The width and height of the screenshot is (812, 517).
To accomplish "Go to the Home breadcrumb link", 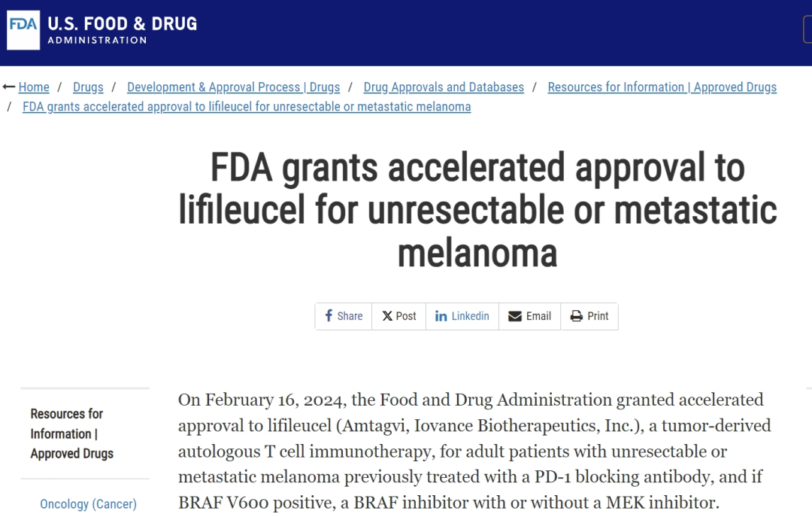I will (x=34, y=87).
